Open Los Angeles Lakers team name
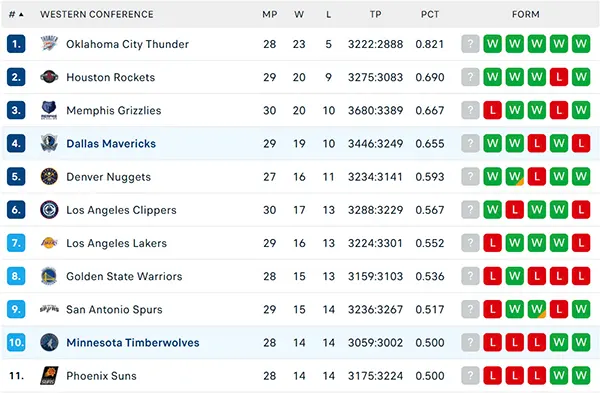600x393 pixels. (x=116, y=243)
